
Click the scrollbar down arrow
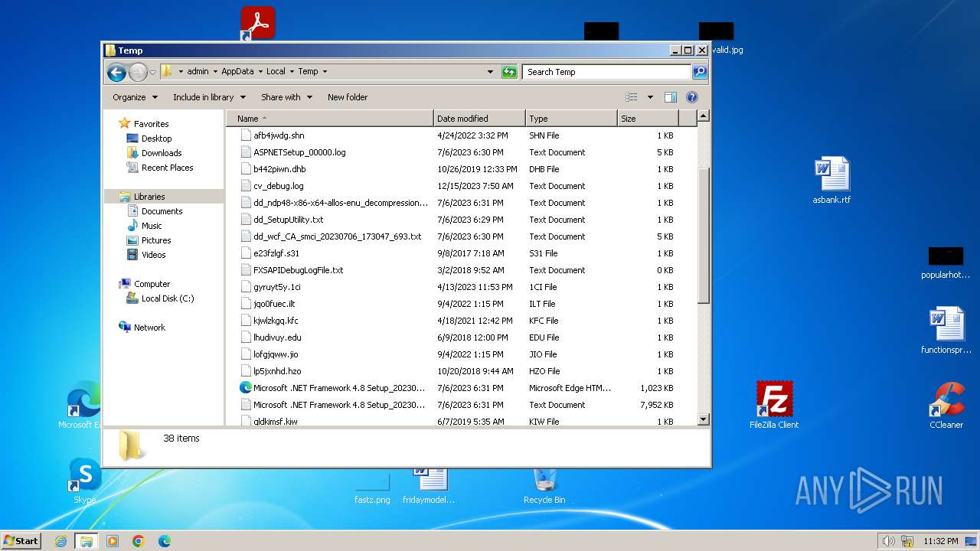pos(704,419)
